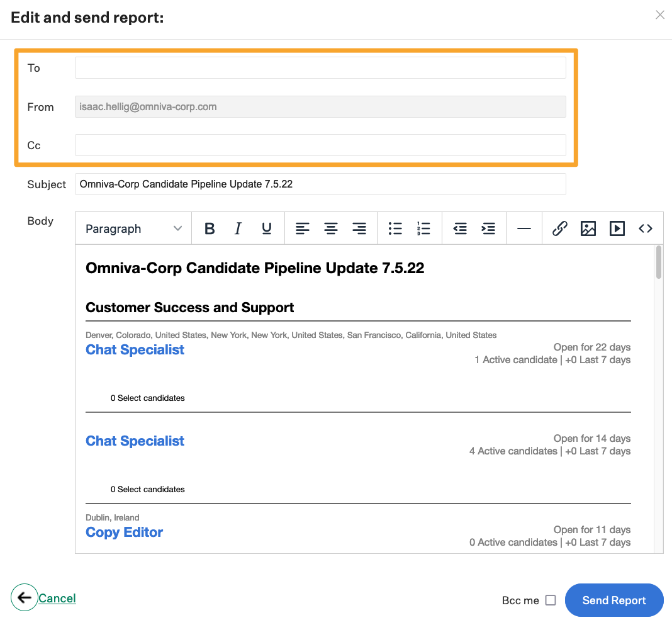
Task: Click the Cancel link
Action: click(57, 598)
